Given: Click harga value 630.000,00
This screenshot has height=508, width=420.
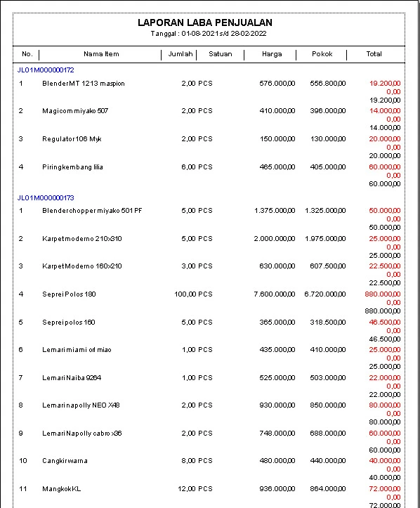Looking at the screenshot, I should click(277, 266).
